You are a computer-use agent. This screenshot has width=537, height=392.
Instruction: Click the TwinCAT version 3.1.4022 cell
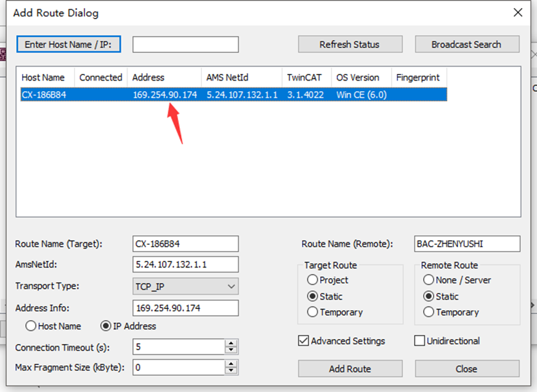coord(305,95)
